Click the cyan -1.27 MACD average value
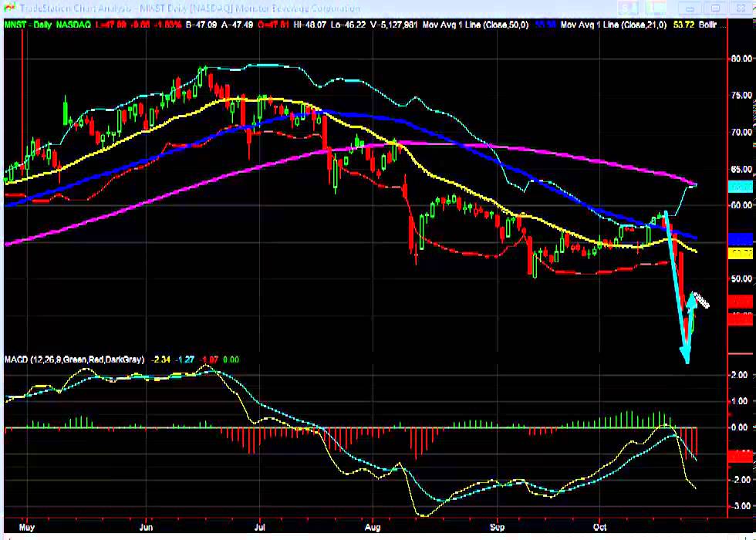This screenshot has height=540, width=756. pos(184,359)
